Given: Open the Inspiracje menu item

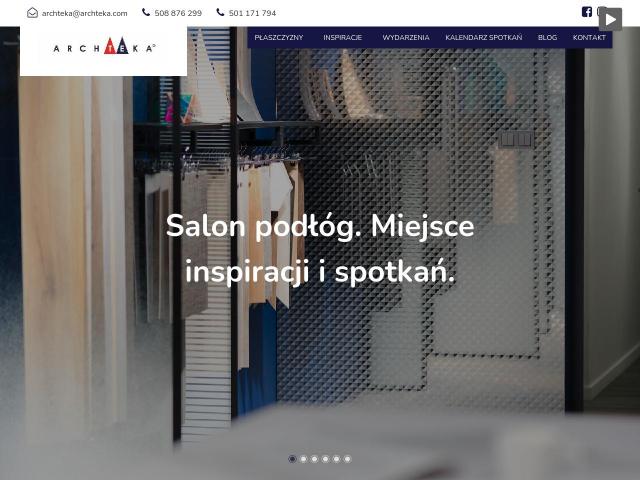Looking at the screenshot, I should click(x=342, y=38).
